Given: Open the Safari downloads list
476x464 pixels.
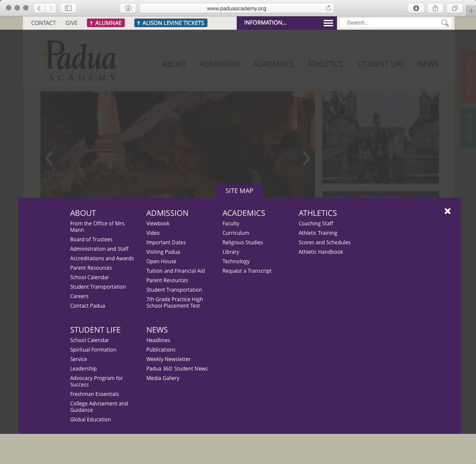Looking at the screenshot, I should [416, 8].
